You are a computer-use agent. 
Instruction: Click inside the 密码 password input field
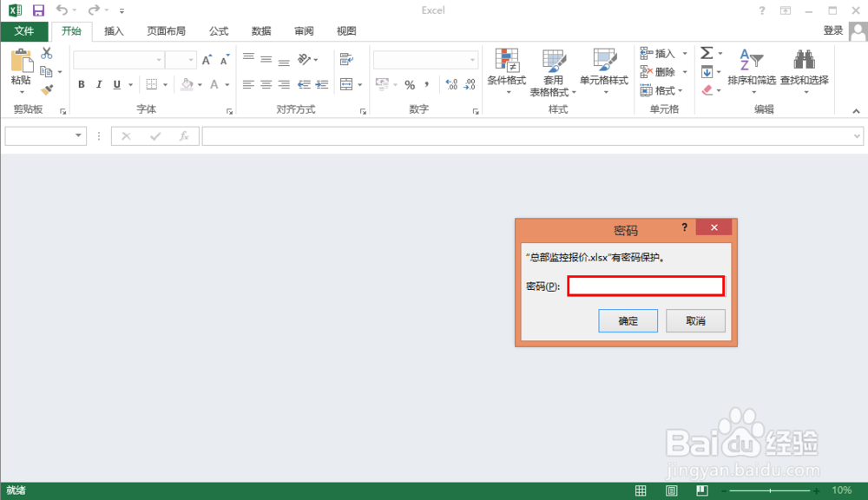pos(645,286)
